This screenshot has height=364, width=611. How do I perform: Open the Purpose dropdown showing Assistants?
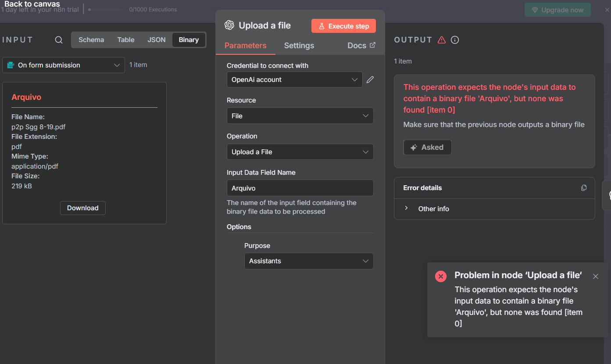point(308,261)
